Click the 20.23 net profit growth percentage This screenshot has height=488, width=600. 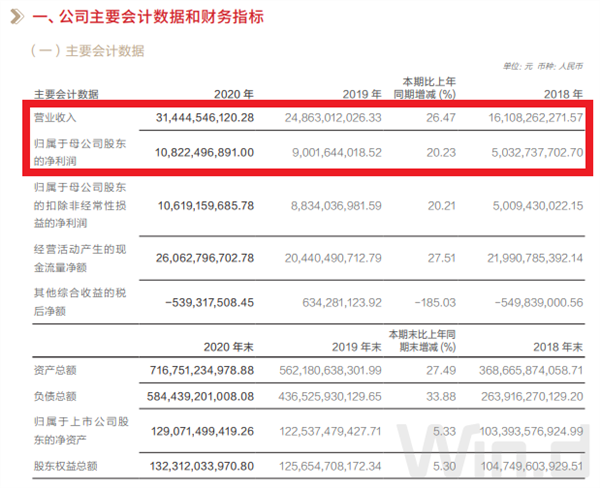pyautogui.click(x=442, y=153)
